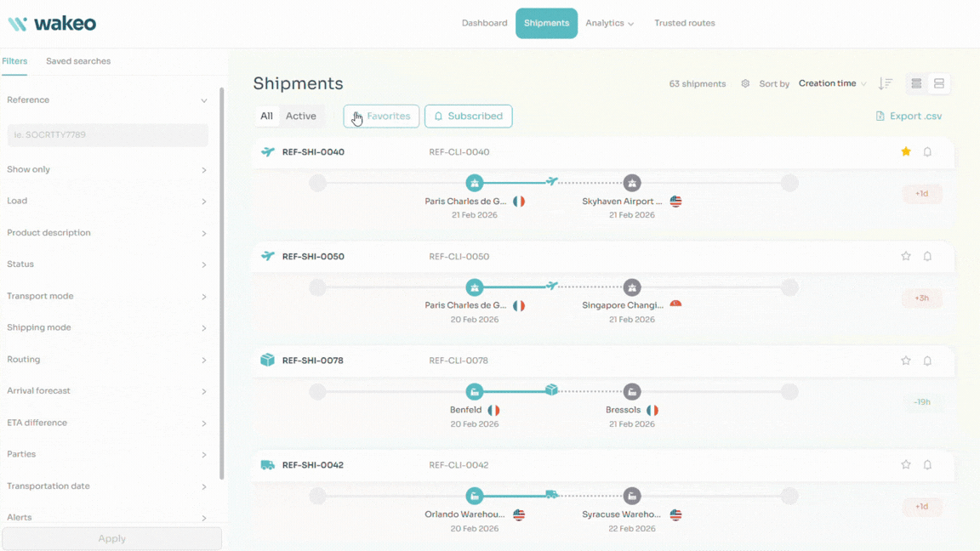Unfavorite REF-SHI-0040 using its yellow star
The image size is (980, 551).
[906, 152]
